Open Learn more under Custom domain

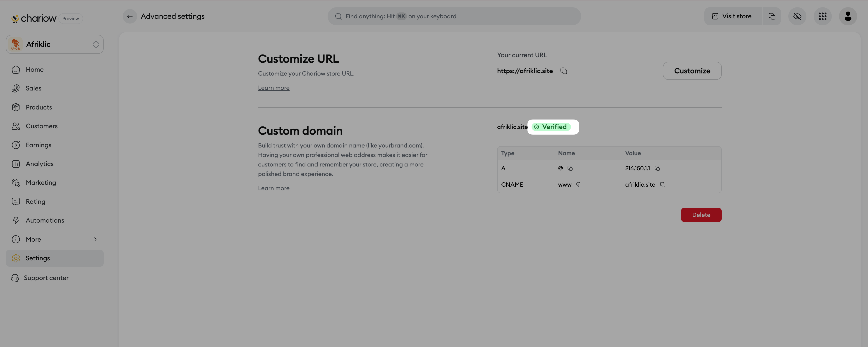point(274,188)
